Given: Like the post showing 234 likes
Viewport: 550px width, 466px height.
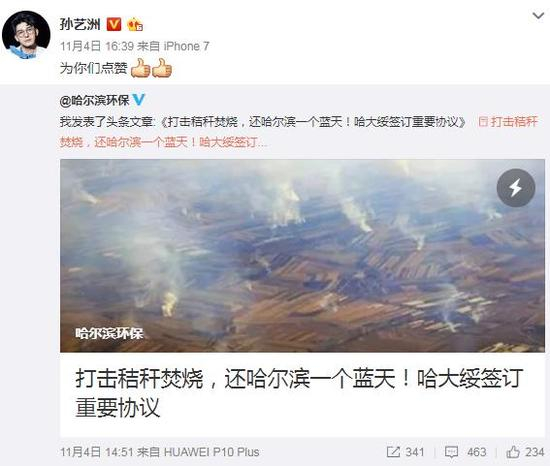Looking at the screenshot, I should point(525,452).
